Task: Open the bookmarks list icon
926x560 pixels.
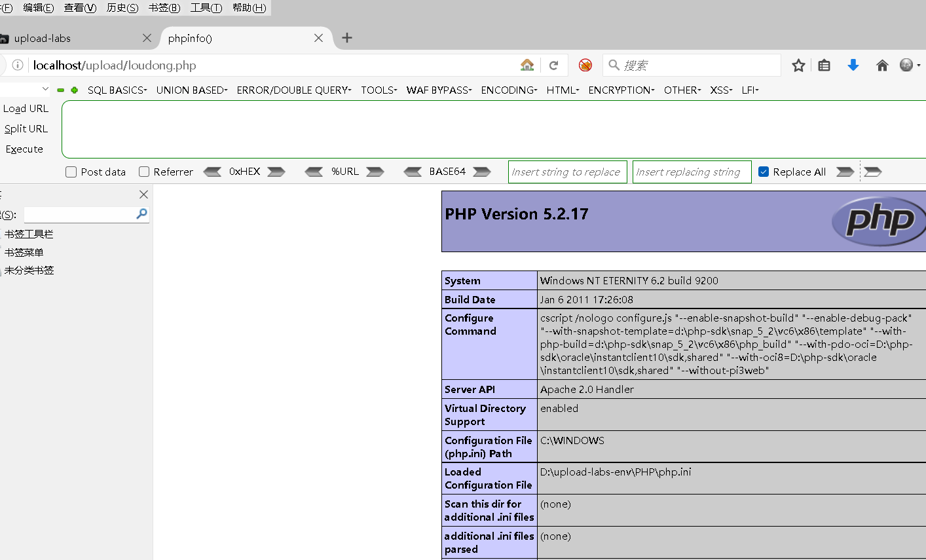Action: (824, 65)
